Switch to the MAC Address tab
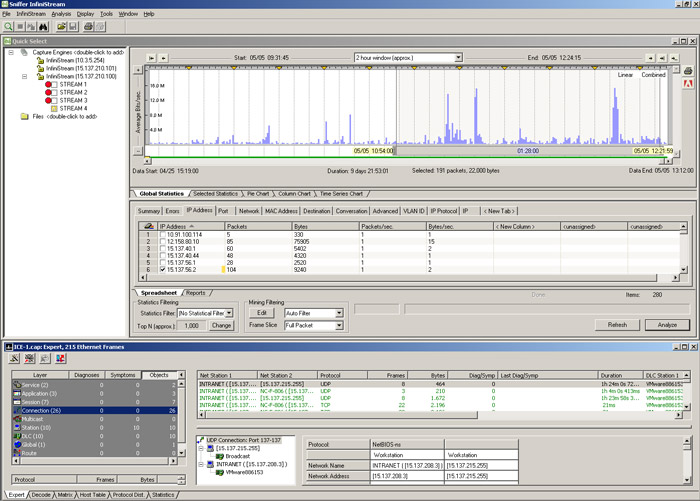This screenshot has width=700, height=501. click(281, 211)
